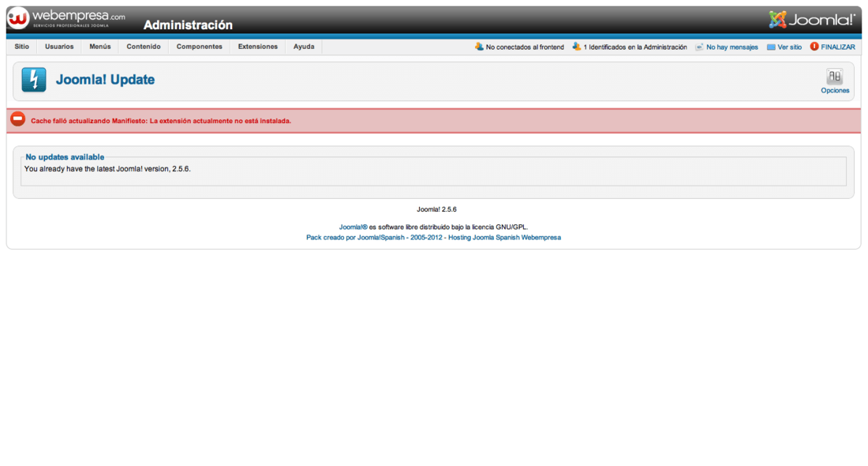This screenshot has width=868, height=466.
Task: Click the Joomla!® footer link
Action: [x=354, y=227]
